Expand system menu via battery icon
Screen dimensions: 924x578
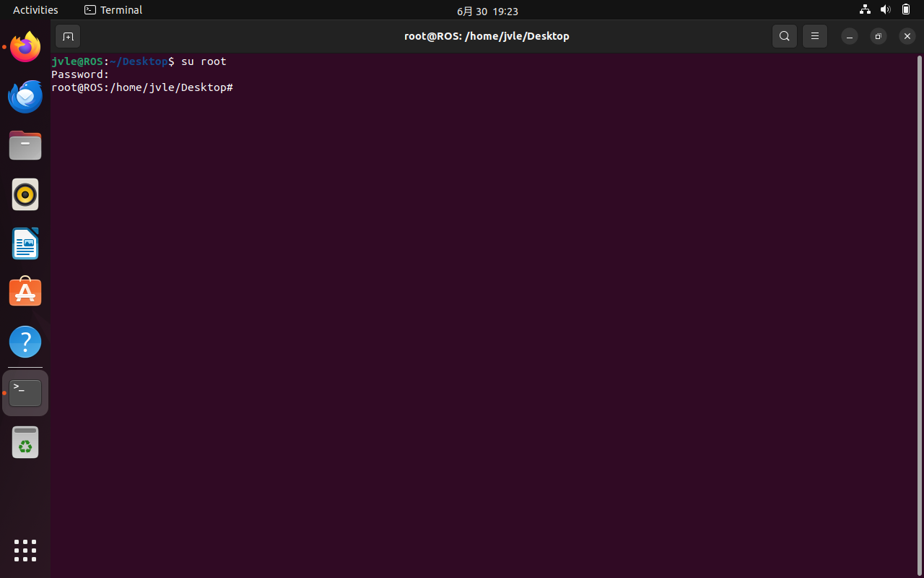(x=906, y=10)
